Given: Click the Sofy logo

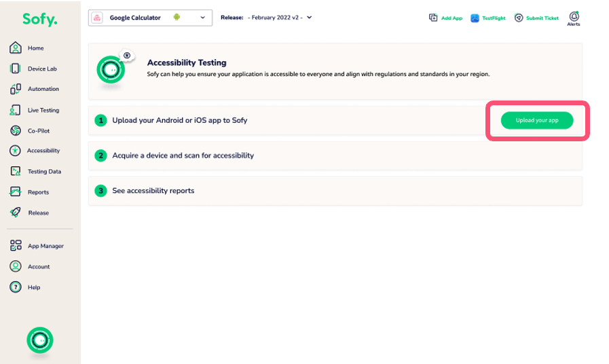Looking at the screenshot, I should click(x=39, y=19).
